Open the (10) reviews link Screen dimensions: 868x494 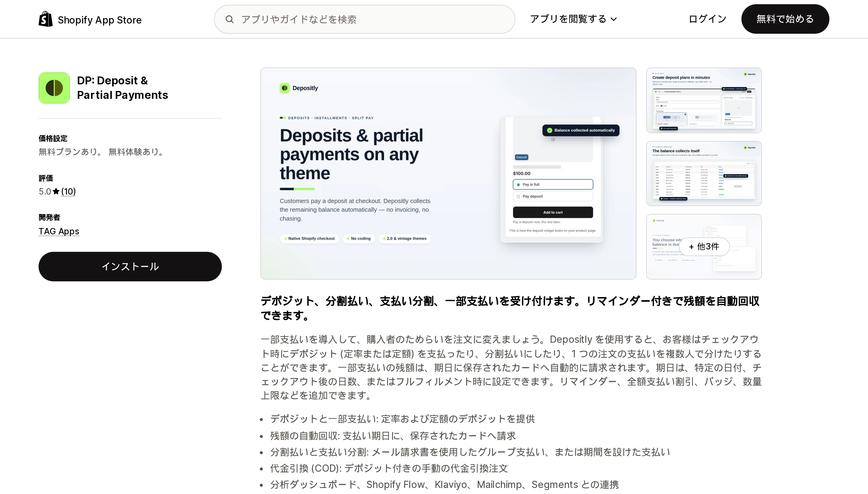(x=68, y=191)
